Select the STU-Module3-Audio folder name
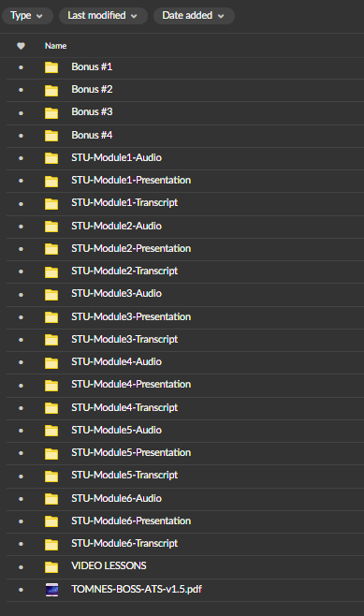The image size is (364, 616). (x=116, y=293)
